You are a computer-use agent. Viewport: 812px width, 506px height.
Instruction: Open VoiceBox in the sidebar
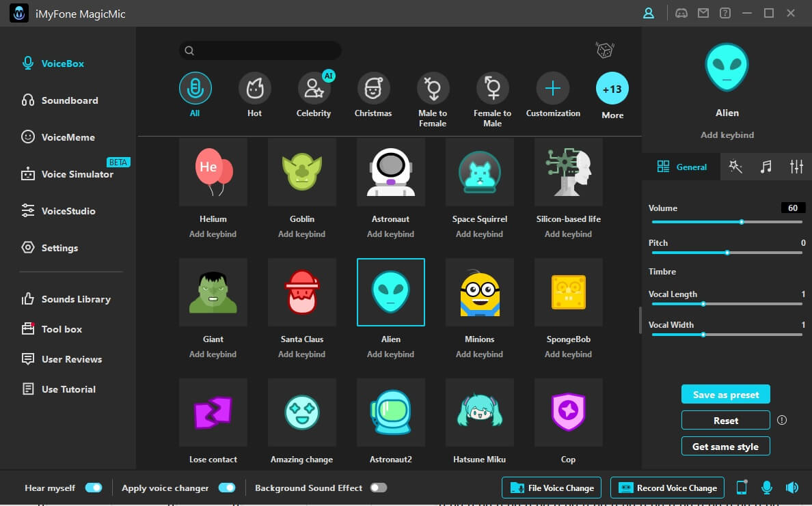click(x=53, y=63)
